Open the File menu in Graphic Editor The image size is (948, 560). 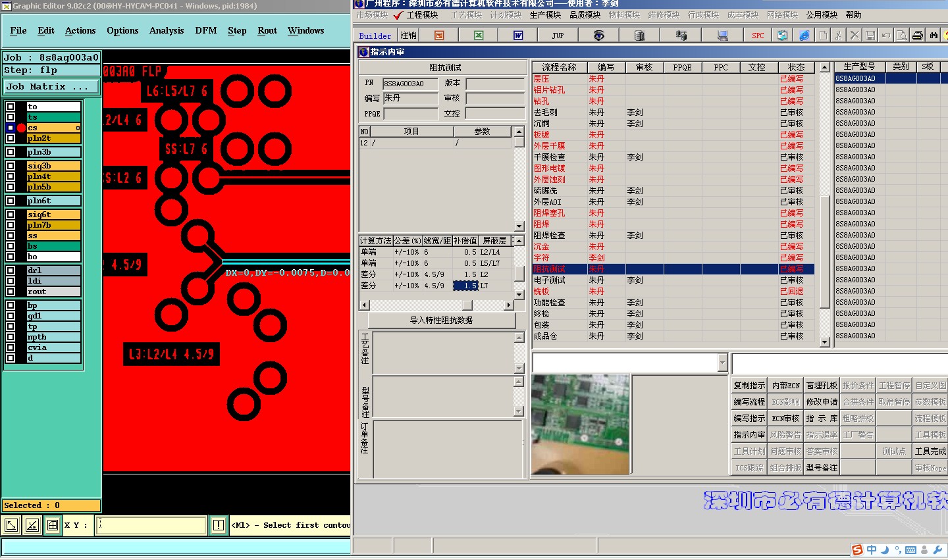[18, 30]
